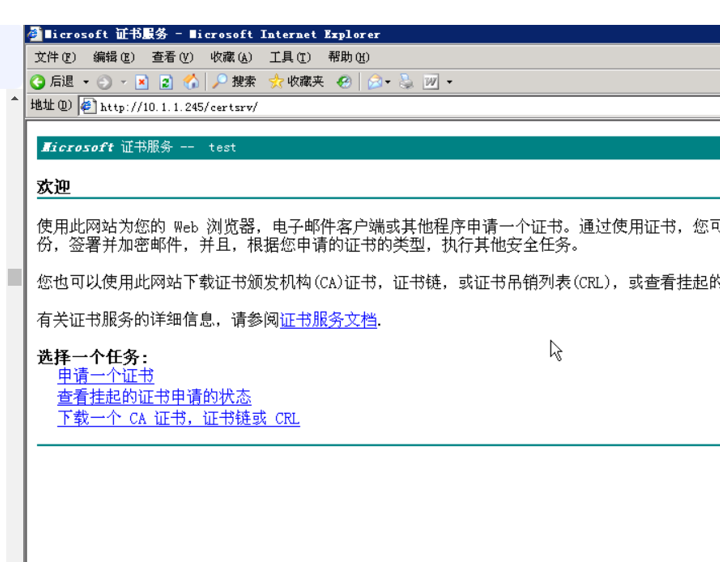
Task: Click the page icon in address bar
Action: (x=88, y=107)
